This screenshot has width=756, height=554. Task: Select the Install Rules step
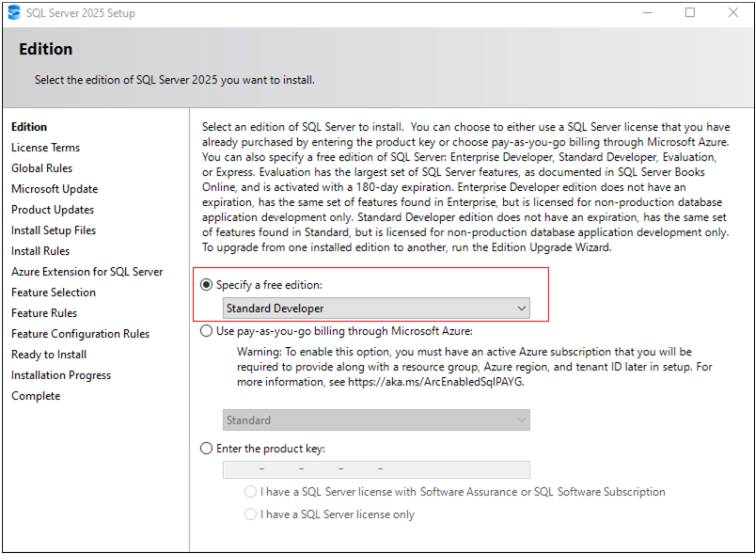(x=40, y=251)
